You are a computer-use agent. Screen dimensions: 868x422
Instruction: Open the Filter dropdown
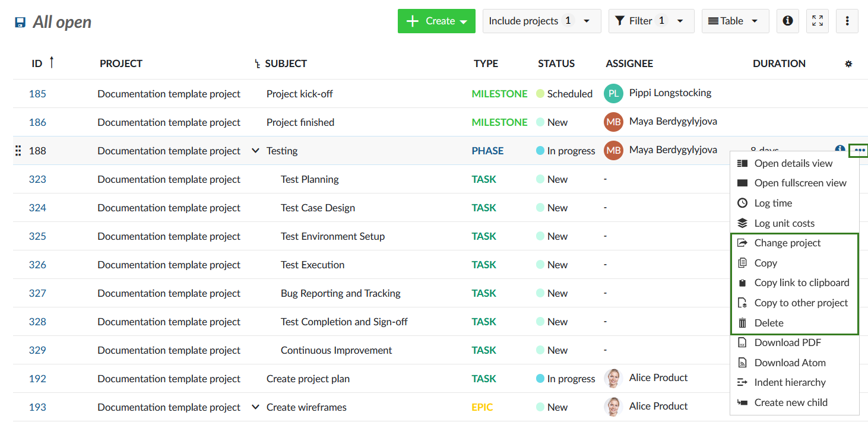click(651, 21)
